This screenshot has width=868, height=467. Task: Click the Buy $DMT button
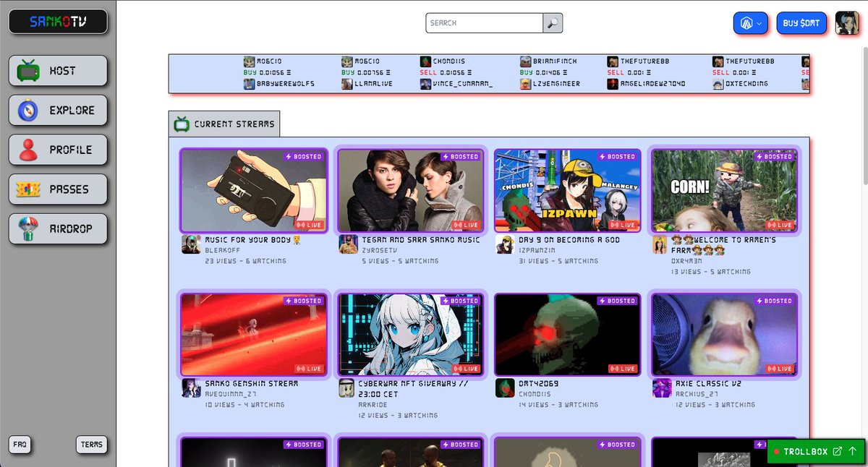coord(801,23)
